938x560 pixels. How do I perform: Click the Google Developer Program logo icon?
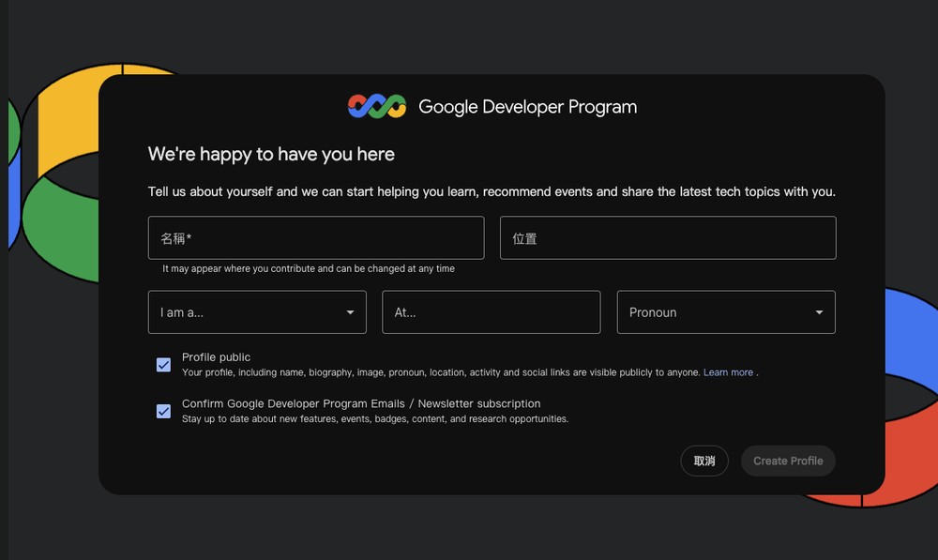click(x=377, y=107)
